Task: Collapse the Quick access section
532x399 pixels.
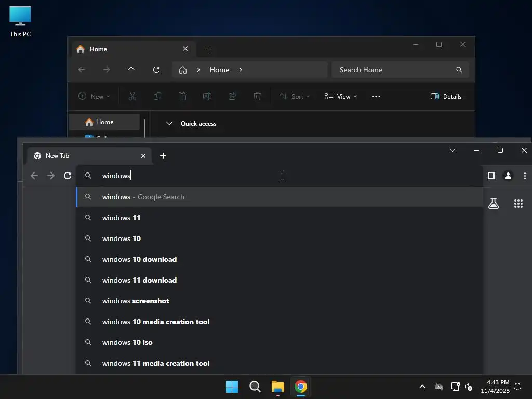Action: pos(169,124)
